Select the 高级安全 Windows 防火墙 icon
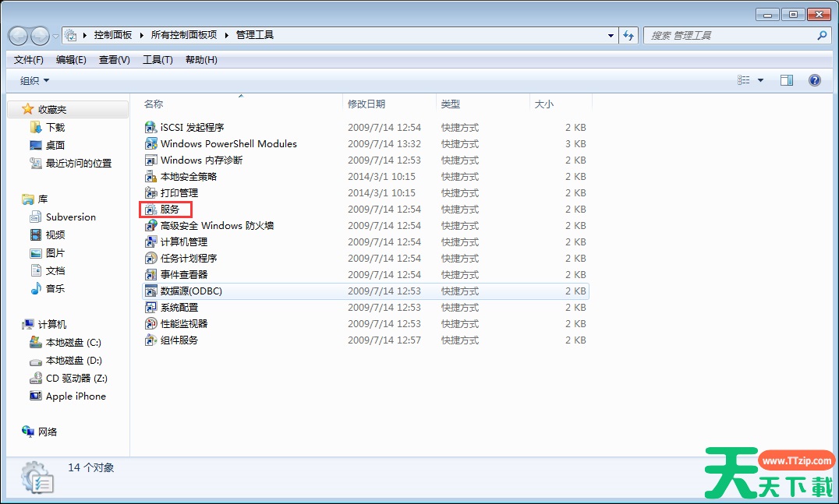 151,226
